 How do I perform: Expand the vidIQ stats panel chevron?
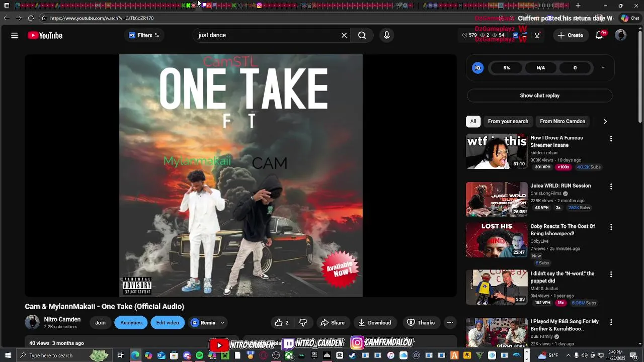point(603,68)
